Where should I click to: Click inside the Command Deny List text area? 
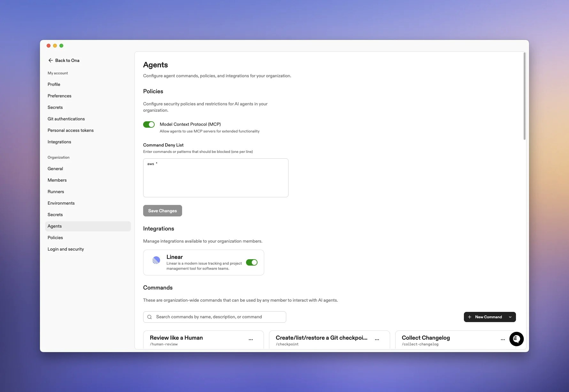tap(216, 178)
